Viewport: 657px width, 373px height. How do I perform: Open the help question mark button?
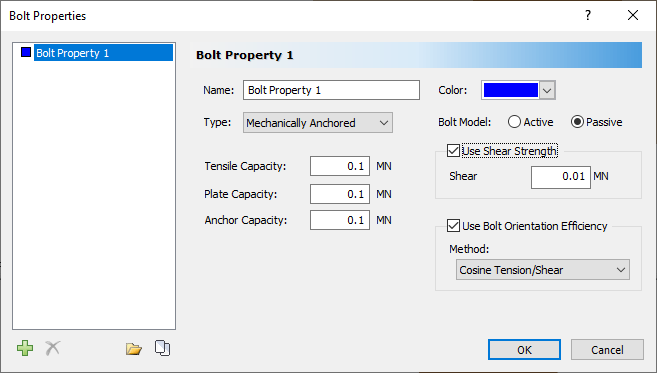[588, 16]
